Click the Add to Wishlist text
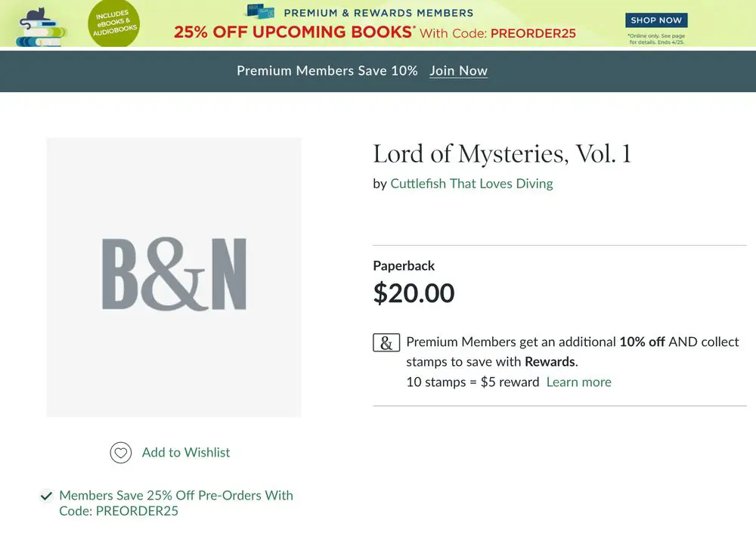The height and width of the screenshot is (551, 756). pyautogui.click(x=186, y=453)
